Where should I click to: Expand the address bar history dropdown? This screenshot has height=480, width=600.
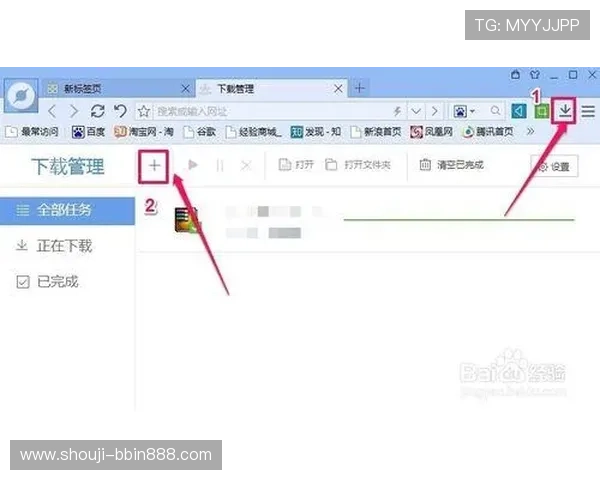(416, 111)
